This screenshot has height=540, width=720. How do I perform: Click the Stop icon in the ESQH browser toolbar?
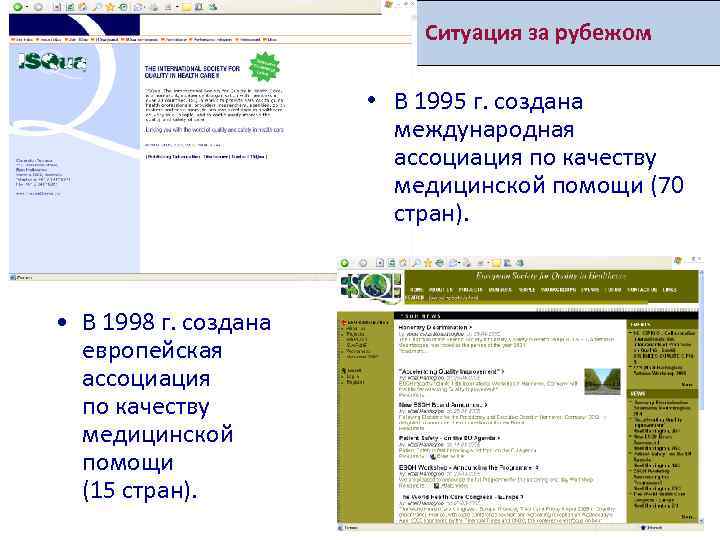(380, 263)
